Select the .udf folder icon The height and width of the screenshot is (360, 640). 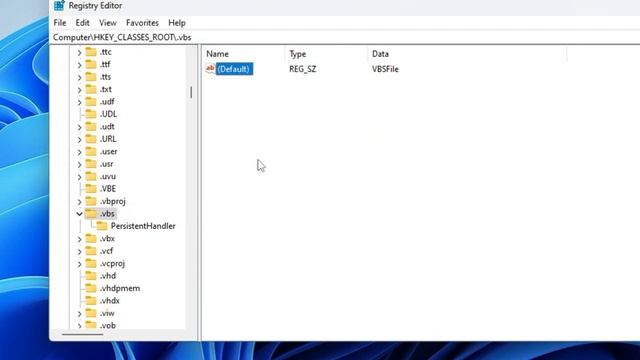point(91,102)
